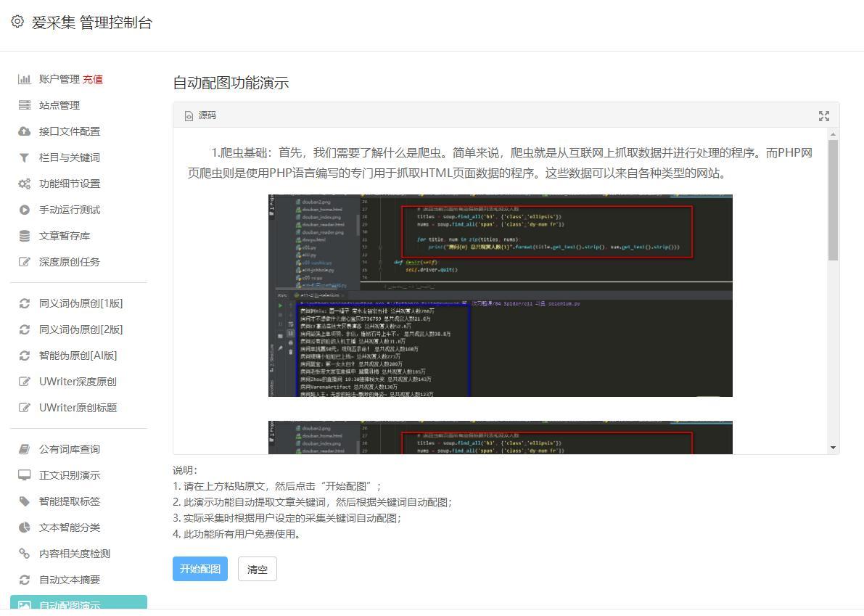Click the 清空 button
The width and height of the screenshot is (864, 616).
pos(258,569)
